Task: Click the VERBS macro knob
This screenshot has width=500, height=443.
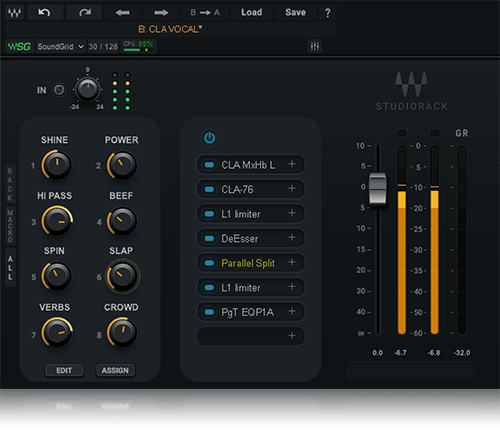Action: 57,332
